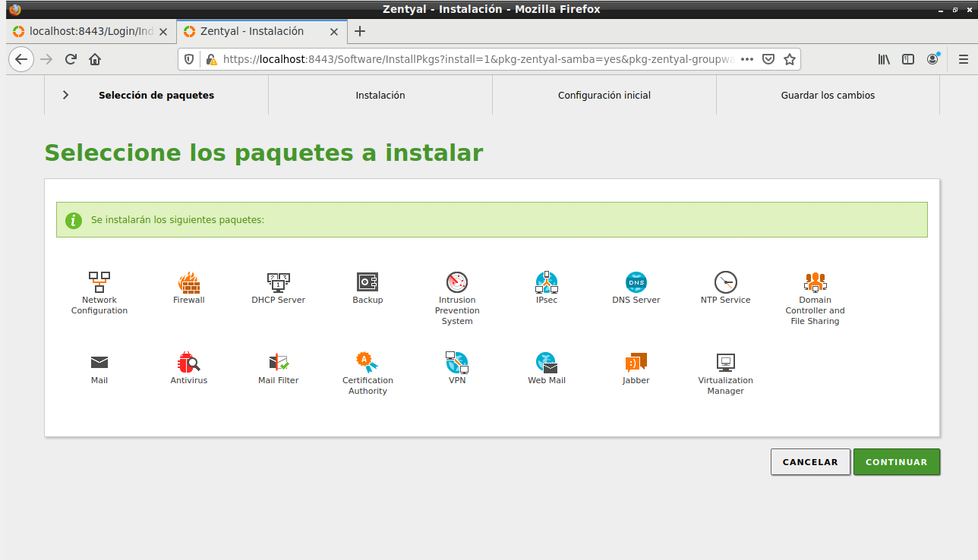
Task: Click the URL address bar
Action: (478, 59)
